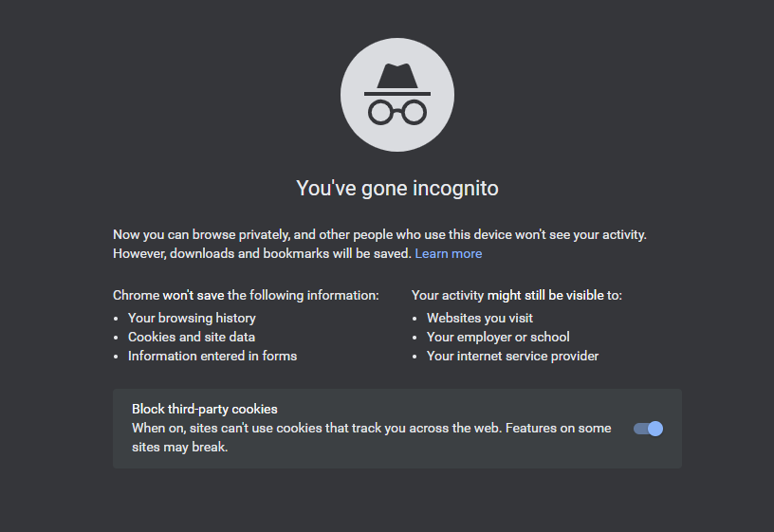The height and width of the screenshot is (532, 774).
Task: Click the glasses in the incognito logo
Action: click(x=397, y=112)
